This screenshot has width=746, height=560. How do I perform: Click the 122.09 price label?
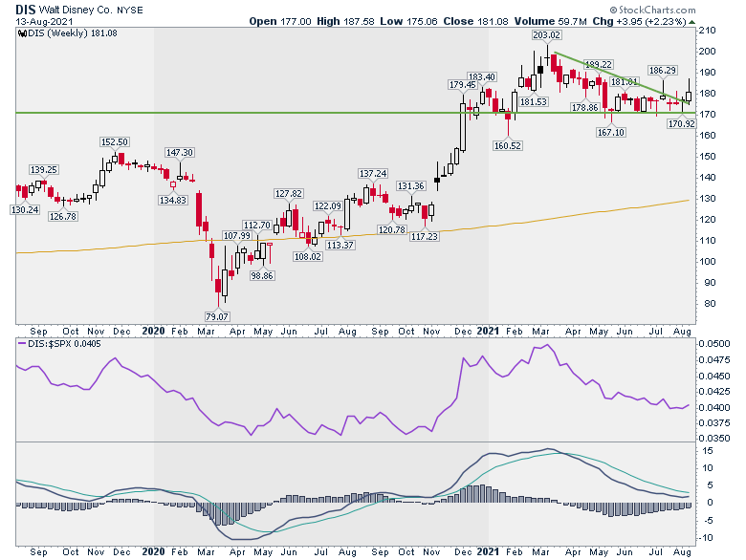coord(327,205)
